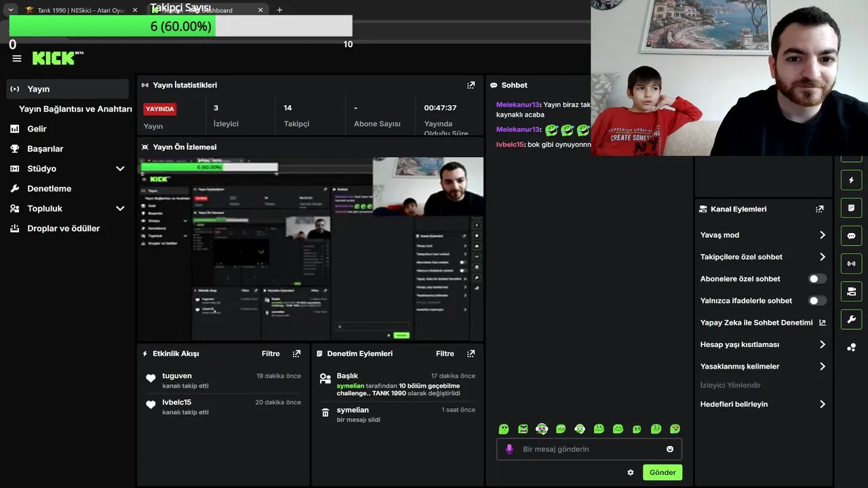Click the three-dots cluster icon in right rail
Viewport: 868px width, 488px height.
pyautogui.click(x=851, y=347)
